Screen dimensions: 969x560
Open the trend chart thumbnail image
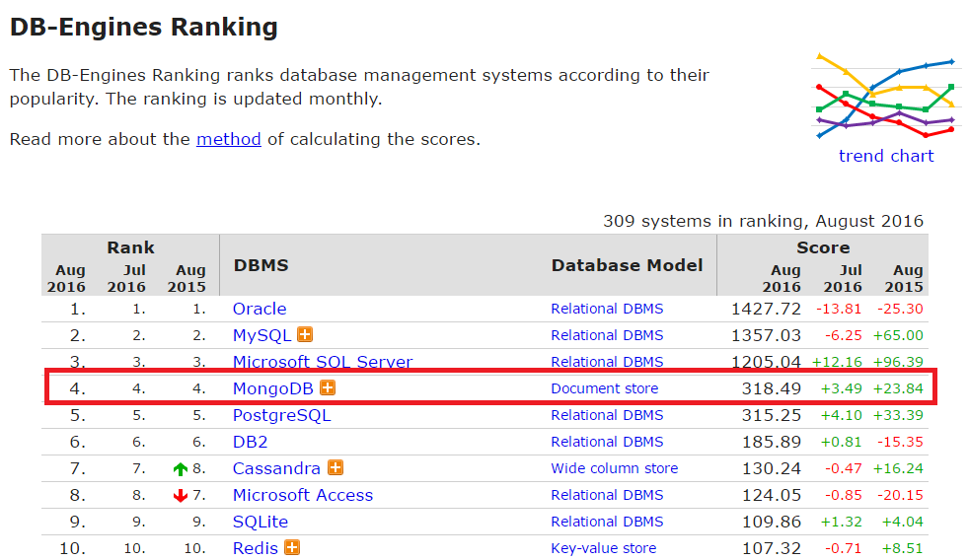885,96
